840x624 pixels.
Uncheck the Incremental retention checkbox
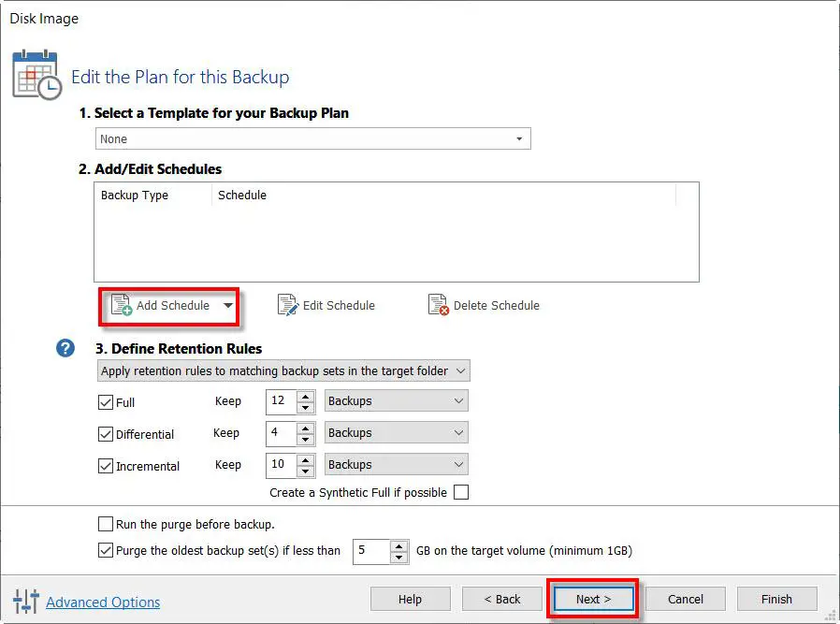coord(106,466)
